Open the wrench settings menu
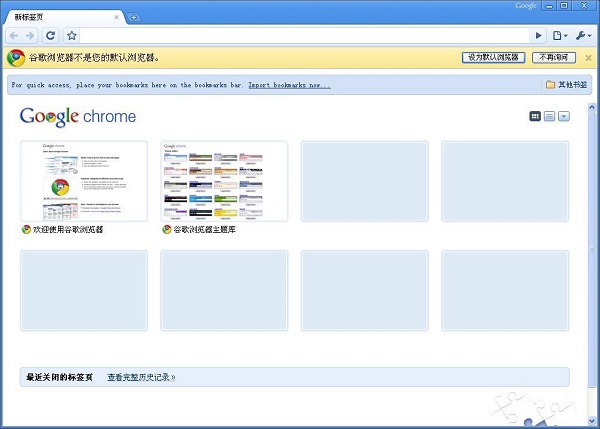Viewport: 600px width, 429px height. (583, 36)
